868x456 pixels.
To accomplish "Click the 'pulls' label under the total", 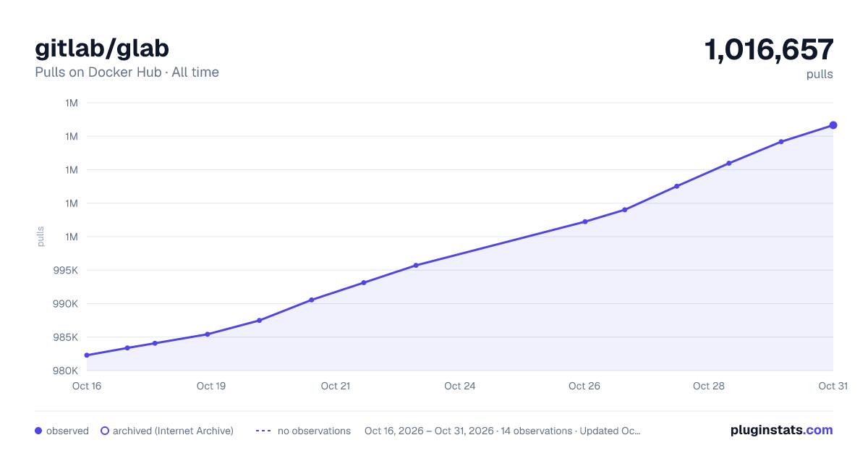I will tap(820, 74).
